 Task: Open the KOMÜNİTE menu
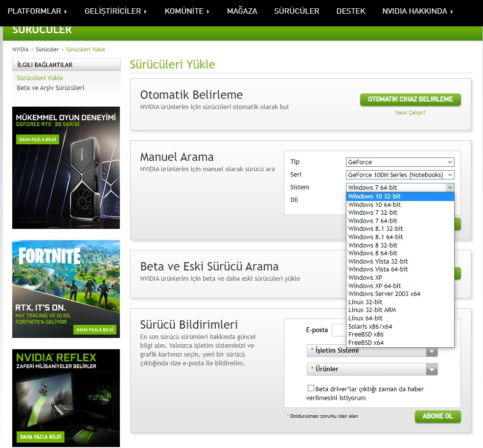click(x=187, y=11)
